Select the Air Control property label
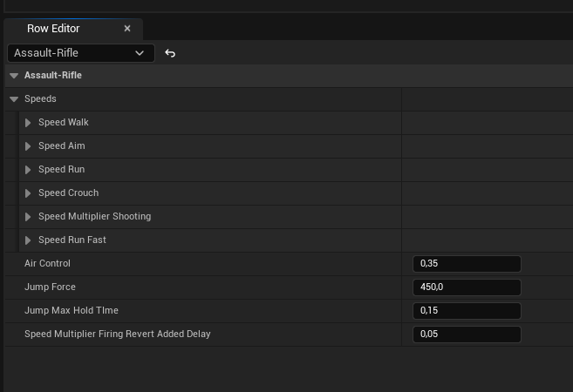The width and height of the screenshot is (573, 392). [47, 264]
